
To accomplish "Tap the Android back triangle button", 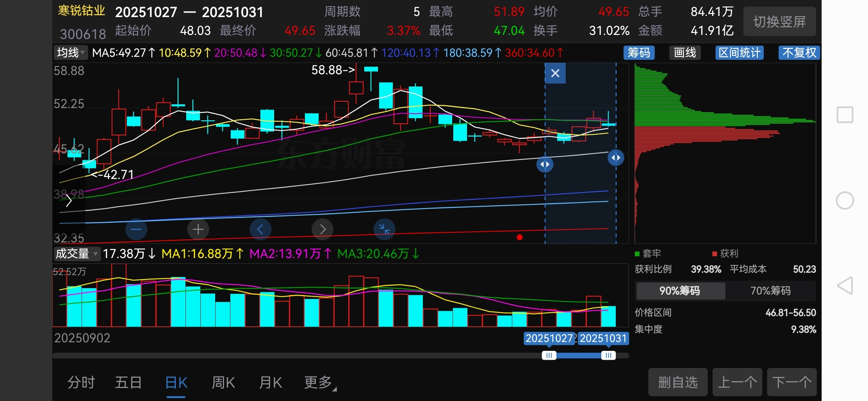I will pos(845,286).
